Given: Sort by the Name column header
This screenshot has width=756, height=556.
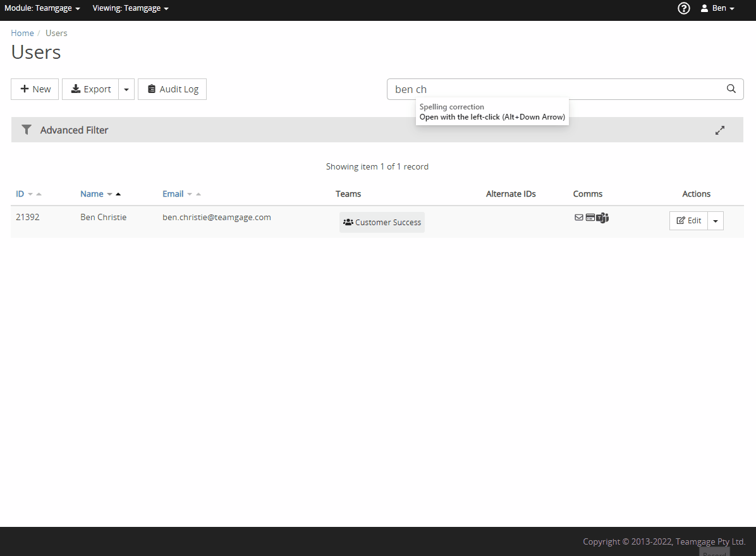Looking at the screenshot, I should (92, 194).
